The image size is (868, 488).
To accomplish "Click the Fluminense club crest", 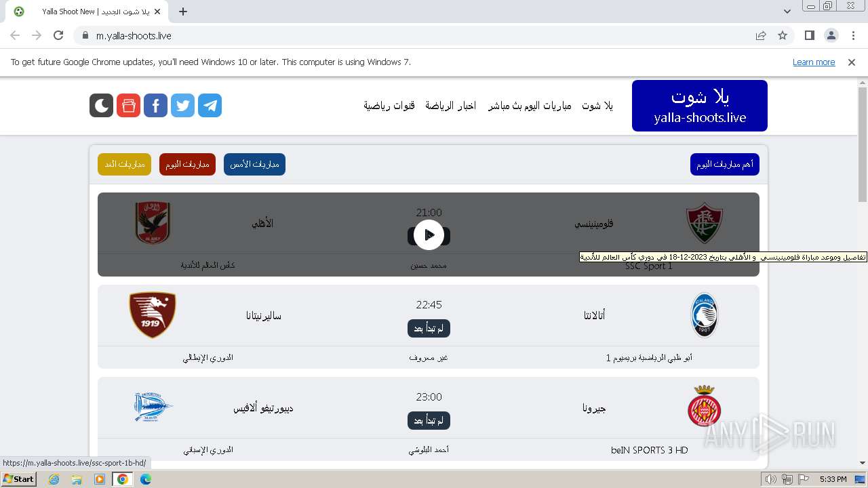I will [x=705, y=223].
